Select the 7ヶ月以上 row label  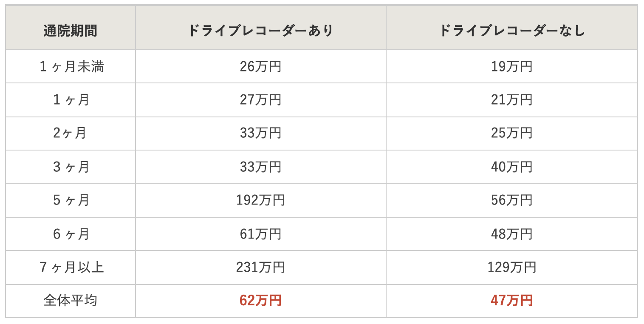click(x=71, y=267)
